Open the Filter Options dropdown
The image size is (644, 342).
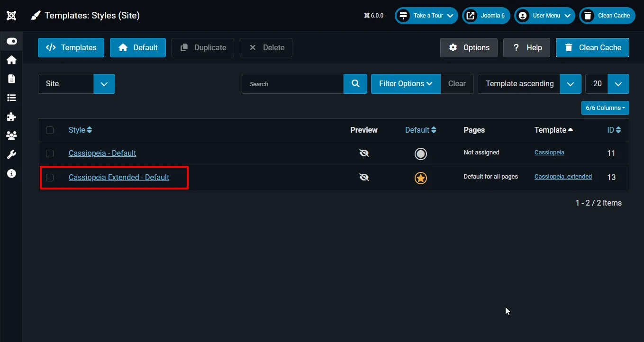click(406, 83)
